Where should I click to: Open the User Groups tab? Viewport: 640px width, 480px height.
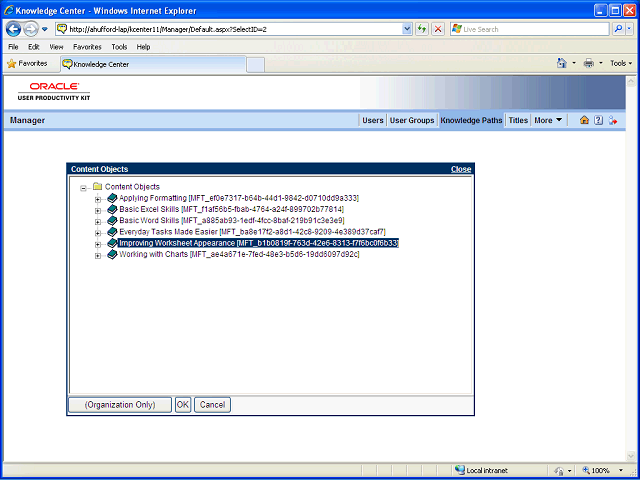(412, 120)
